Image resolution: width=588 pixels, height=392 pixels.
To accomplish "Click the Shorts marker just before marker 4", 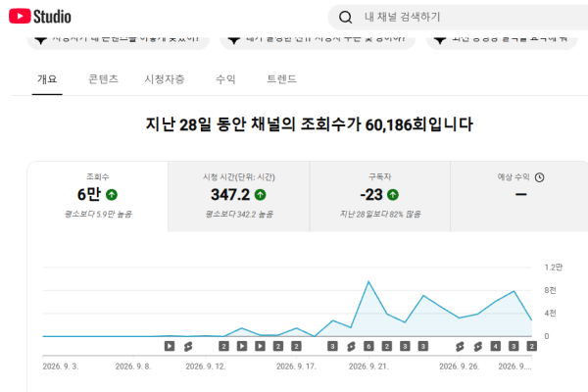I will (478, 347).
